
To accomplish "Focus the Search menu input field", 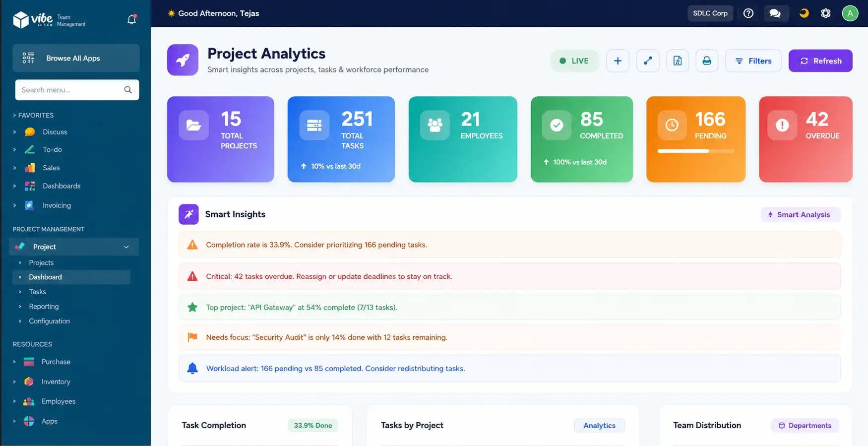I will [77, 90].
